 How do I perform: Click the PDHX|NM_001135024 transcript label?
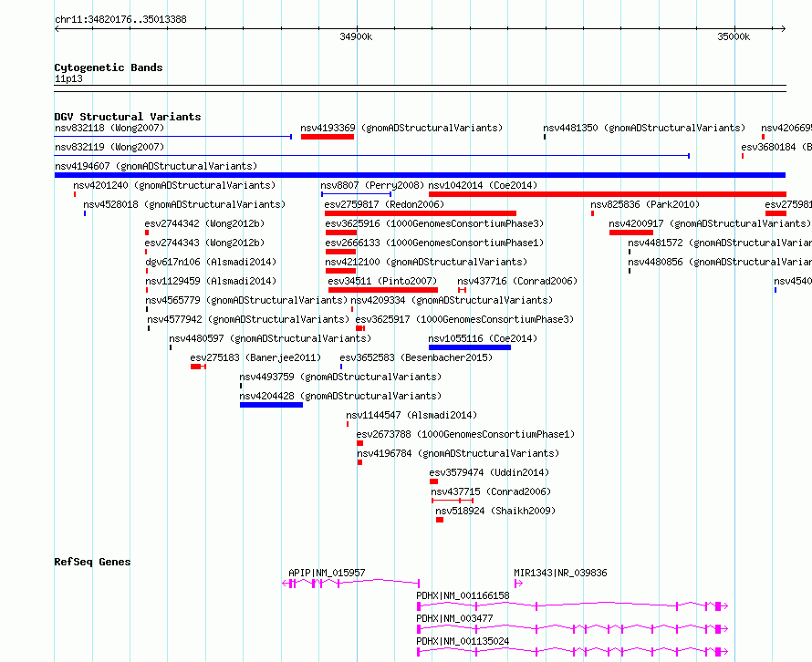coord(463,641)
